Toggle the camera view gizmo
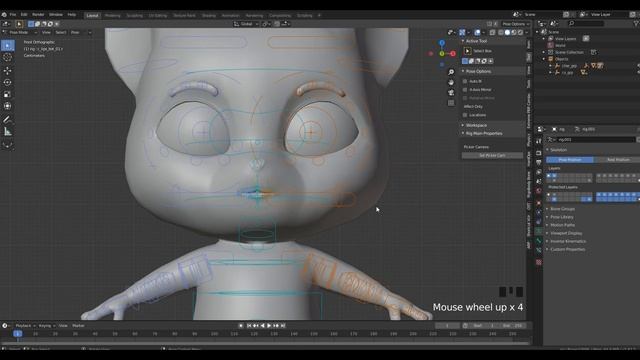The height and width of the screenshot is (360, 640). (451, 93)
